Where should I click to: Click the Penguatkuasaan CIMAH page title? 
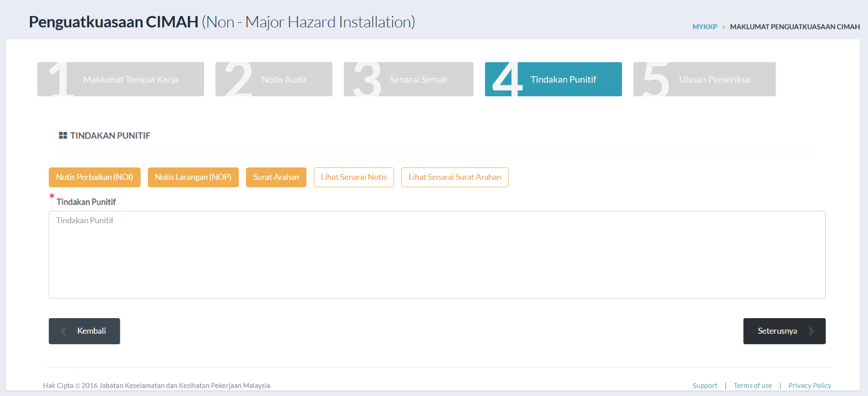click(x=222, y=22)
